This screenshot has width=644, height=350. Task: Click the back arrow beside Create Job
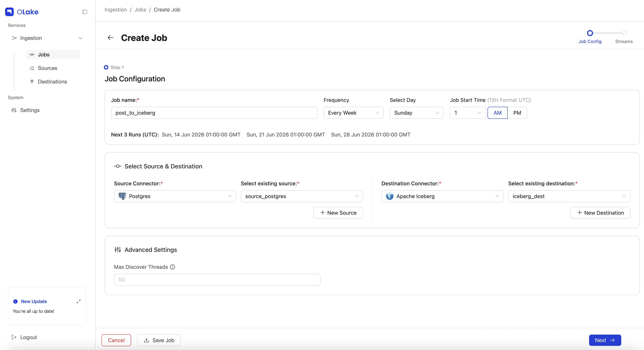[111, 38]
